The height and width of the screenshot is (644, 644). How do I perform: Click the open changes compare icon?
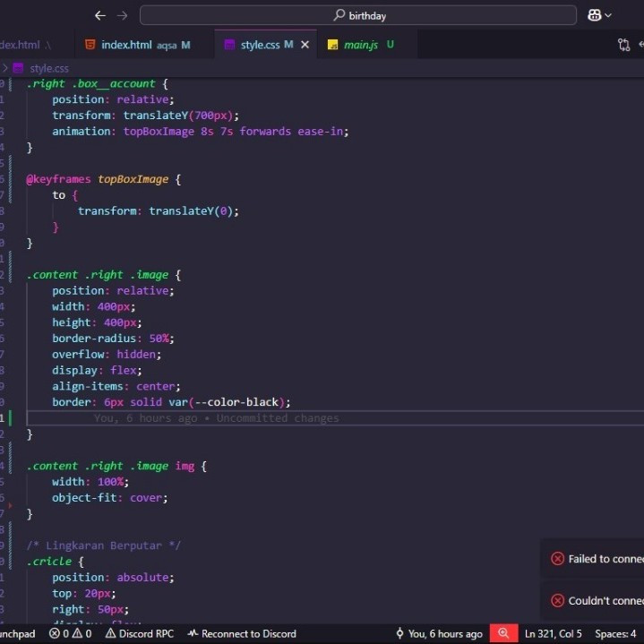[x=623, y=45]
